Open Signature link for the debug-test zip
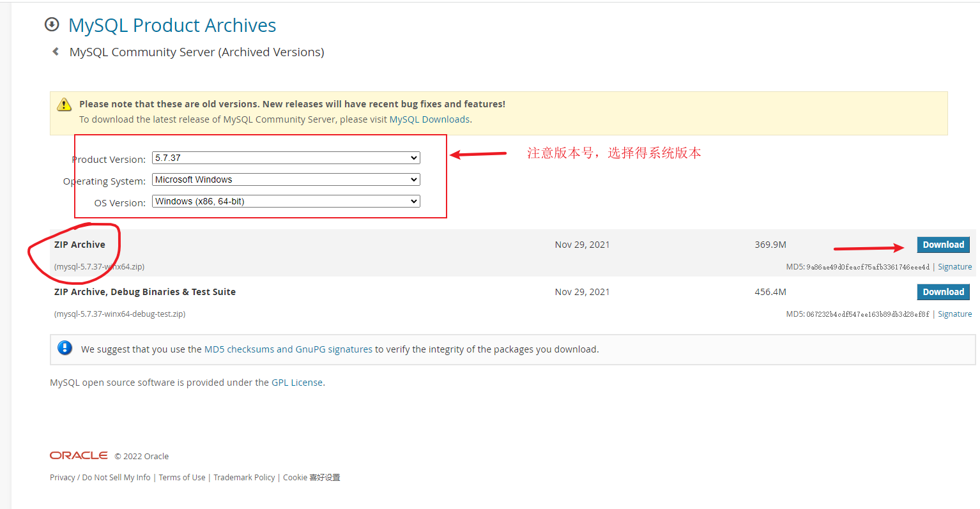Image resolution: width=980 pixels, height=509 pixels. (x=954, y=314)
